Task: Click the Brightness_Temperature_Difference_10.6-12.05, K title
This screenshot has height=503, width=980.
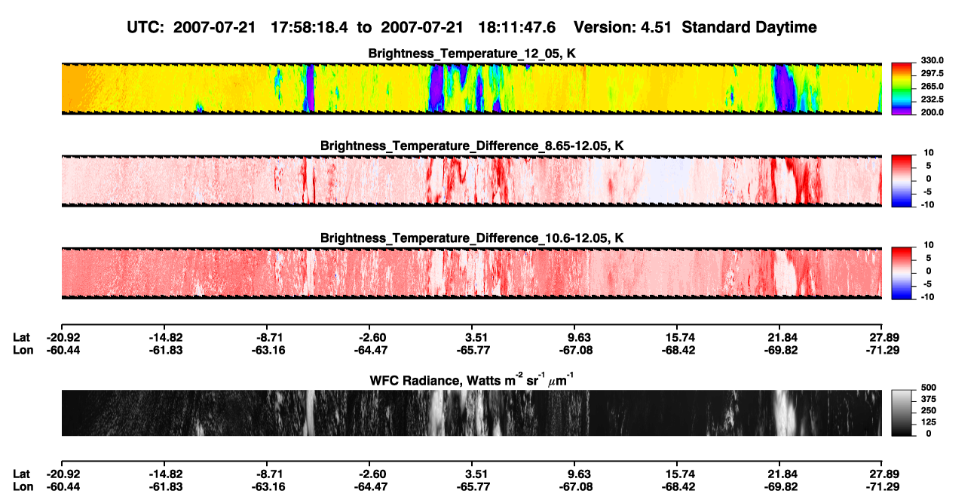Action: point(471,238)
